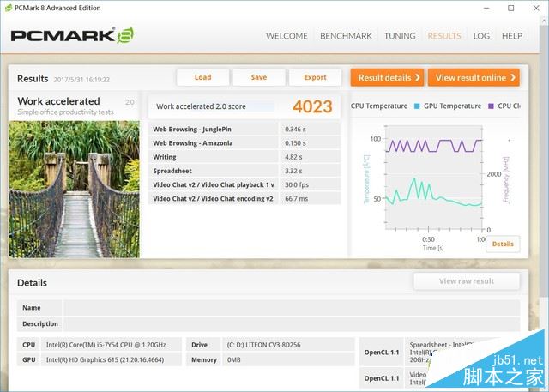Click the suspension bridge thumbnail image
The image size is (549, 392).
(75, 190)
